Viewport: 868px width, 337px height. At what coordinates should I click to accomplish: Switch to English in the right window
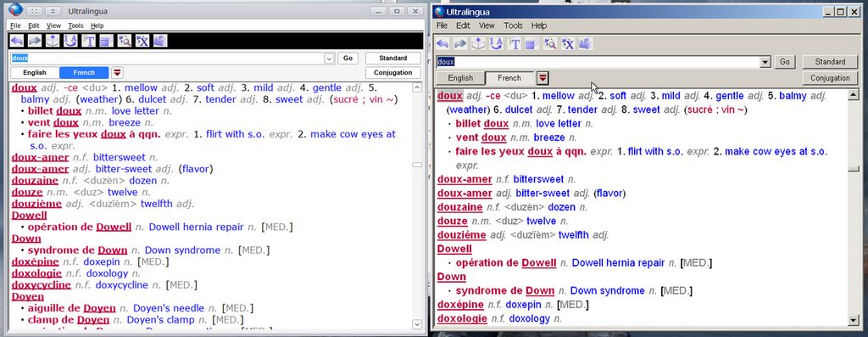(x=460, y=78)
